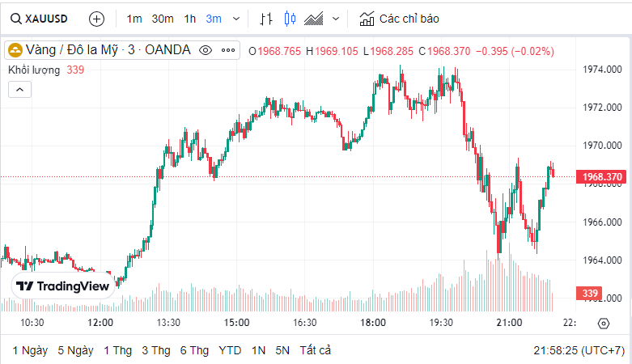The height and width of the screenshot is (364, 632).
Task: Click the gold coin symbol logo
Action: tap(15, 50)
